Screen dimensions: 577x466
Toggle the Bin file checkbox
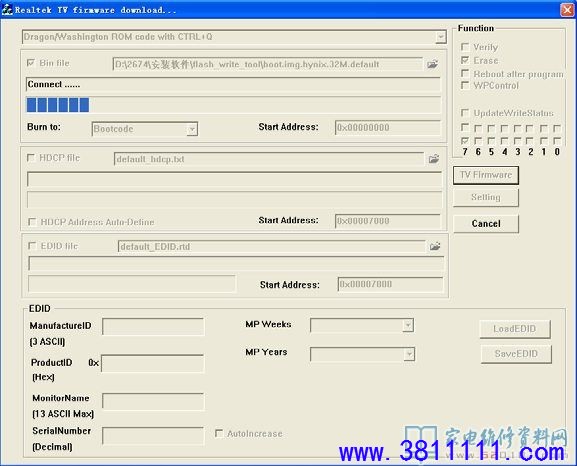click(31, 63)
